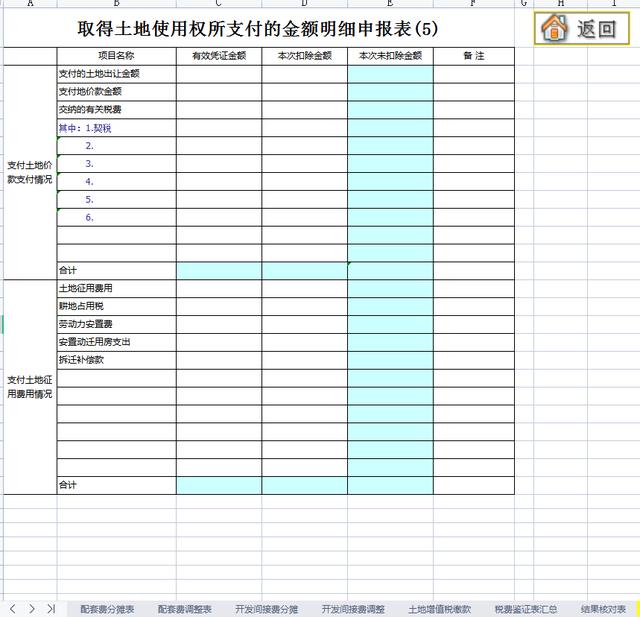Switch to 结果核对表 sheet tab
The image size is (640, 617).
603,609
